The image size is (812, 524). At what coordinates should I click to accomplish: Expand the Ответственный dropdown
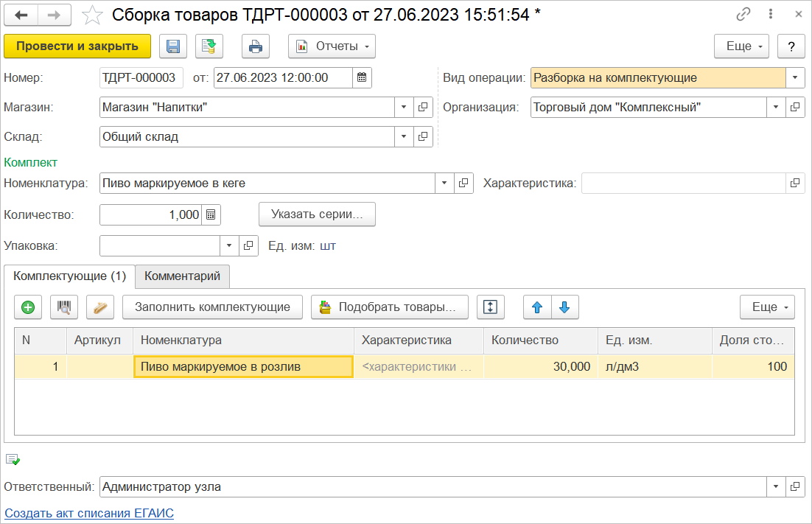(775, 487)
